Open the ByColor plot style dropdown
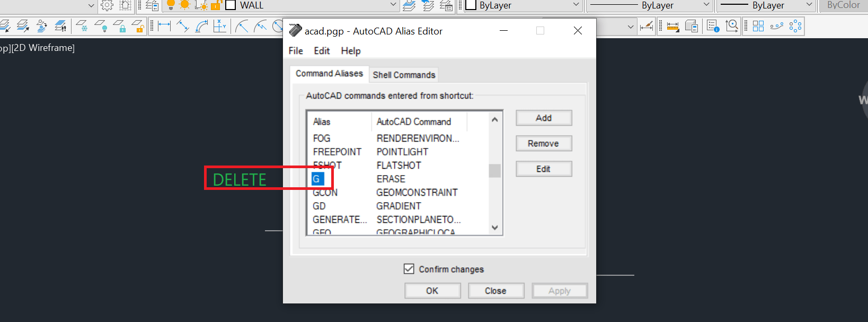The width and height of the screenshot is (868, 322). [x=844, y=5]
